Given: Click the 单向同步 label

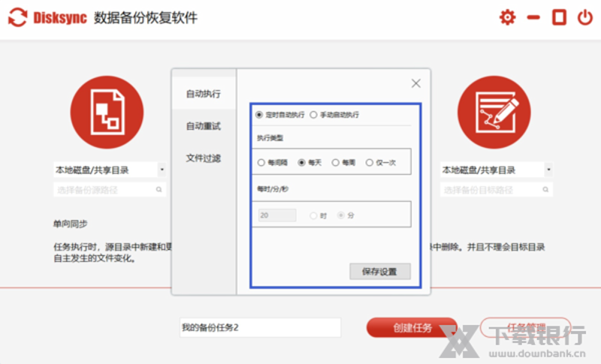Looking at the screenshot, I should pyautogui.click(x=70, y=224).
